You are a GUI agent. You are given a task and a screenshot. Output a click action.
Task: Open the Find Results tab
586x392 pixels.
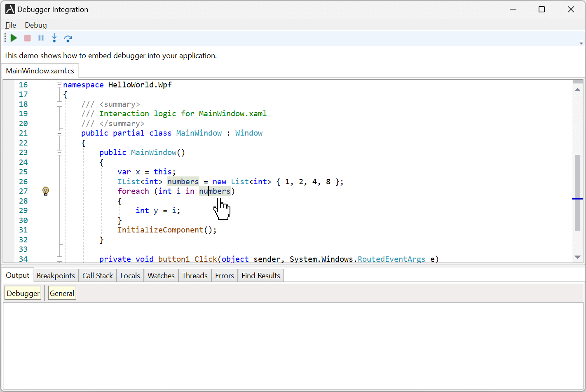pyautogui.click(x=261, y=276)
